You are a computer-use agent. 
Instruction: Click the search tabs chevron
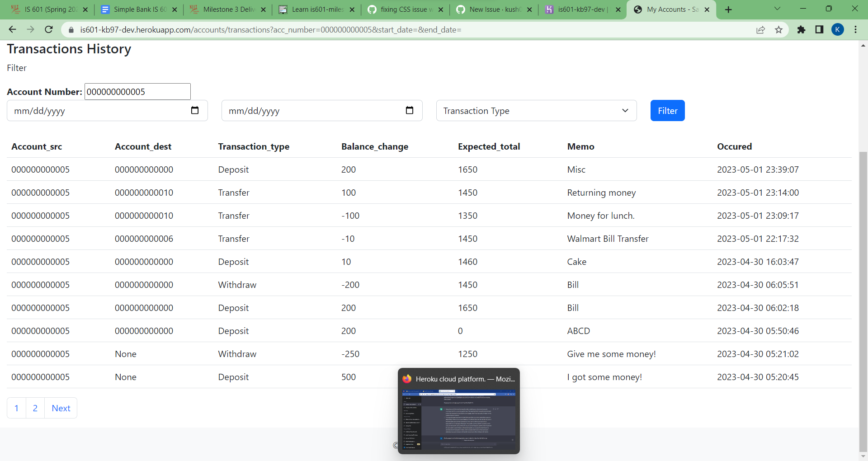coord(778,9)
